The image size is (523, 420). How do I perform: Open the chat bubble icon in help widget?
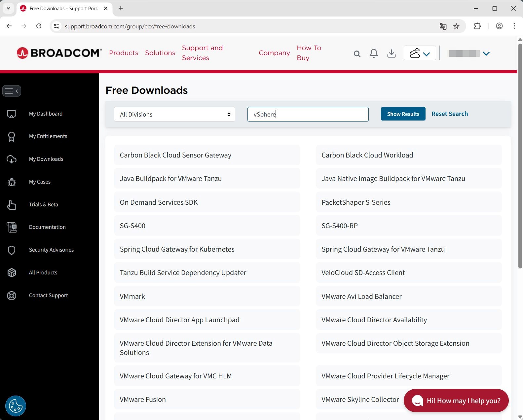coord(417,401)
